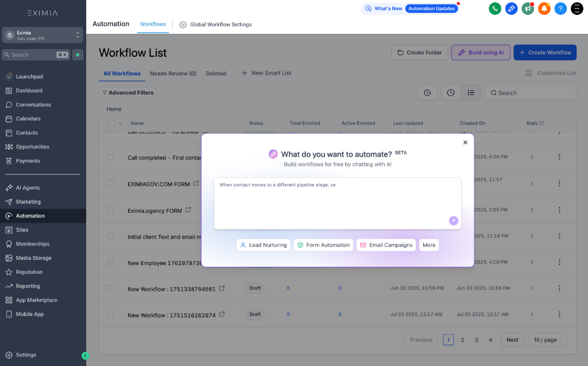Select the list view icon above the table
Screen dimensions: 588x366
tap(470, 92)
